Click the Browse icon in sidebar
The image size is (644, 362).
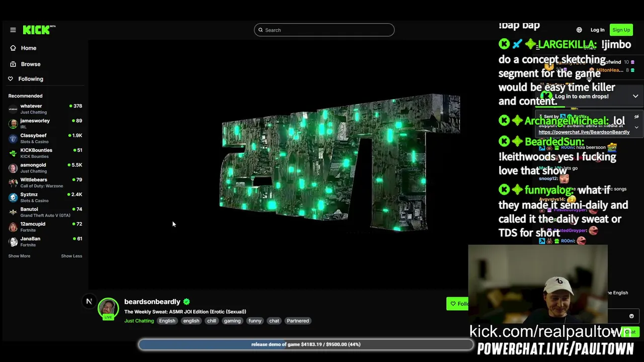[x=13, y=64]
